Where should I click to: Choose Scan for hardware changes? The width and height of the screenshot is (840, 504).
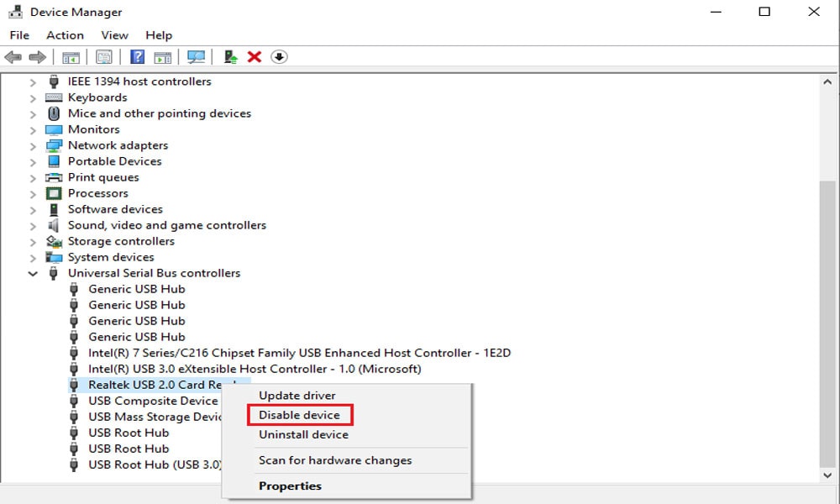pos(335,460)
